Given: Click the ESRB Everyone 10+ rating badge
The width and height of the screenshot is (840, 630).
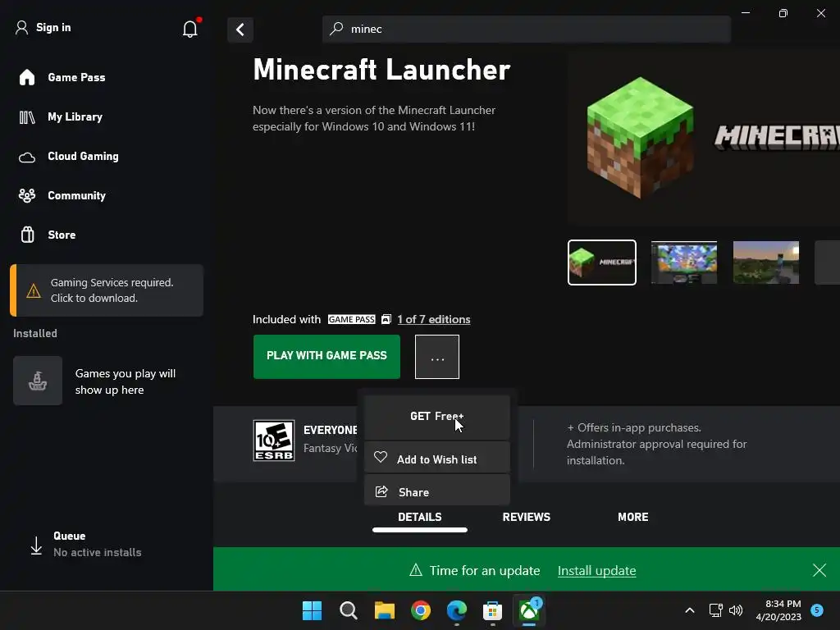Looking at the screenshot, I should coord(274,441).
